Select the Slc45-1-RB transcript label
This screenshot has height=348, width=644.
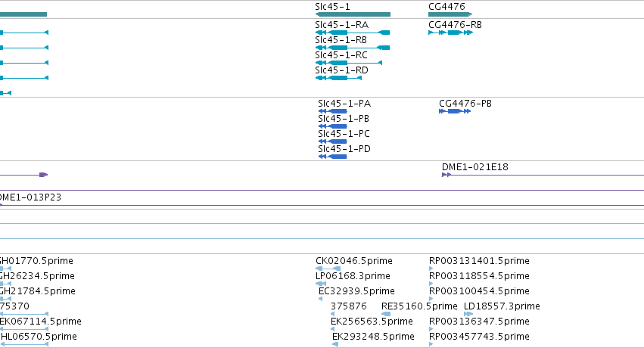point(341,40)
